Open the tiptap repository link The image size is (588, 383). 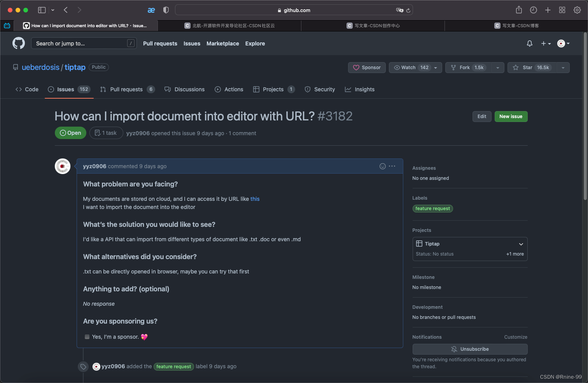[x=75, y=67]
